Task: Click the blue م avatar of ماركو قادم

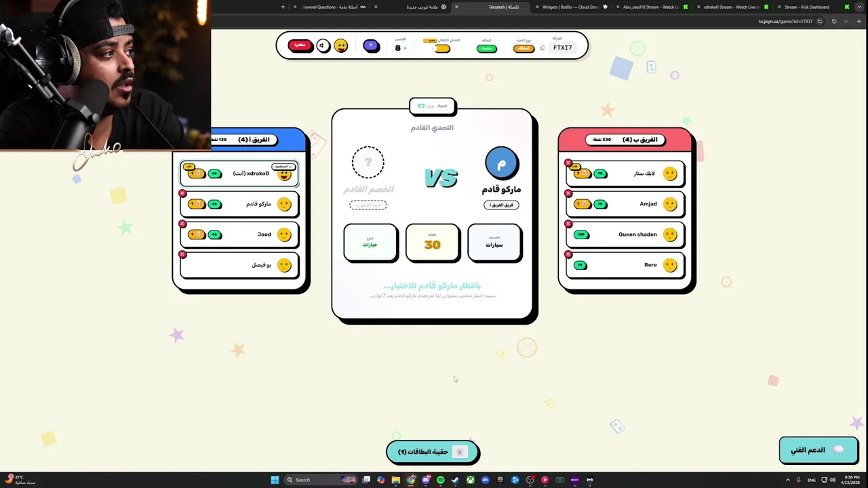Action: [x=502, y=163]
